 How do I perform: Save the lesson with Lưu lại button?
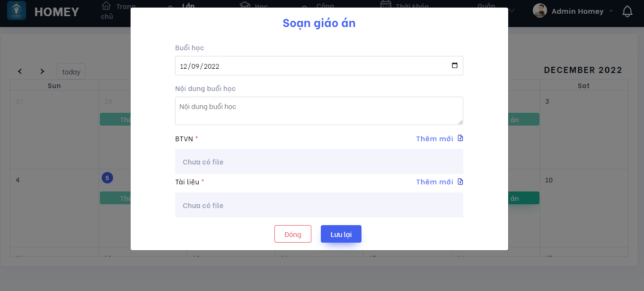pyautogui.click(x=341, y=234)
